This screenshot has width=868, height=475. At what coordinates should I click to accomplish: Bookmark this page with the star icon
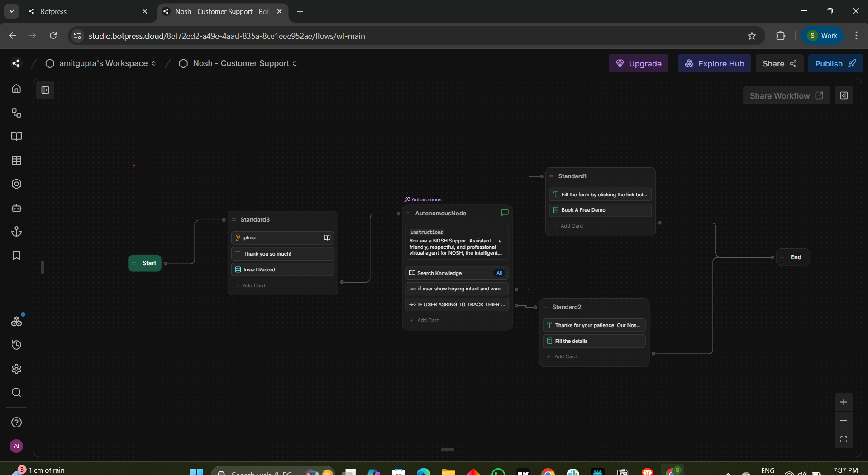752,36
